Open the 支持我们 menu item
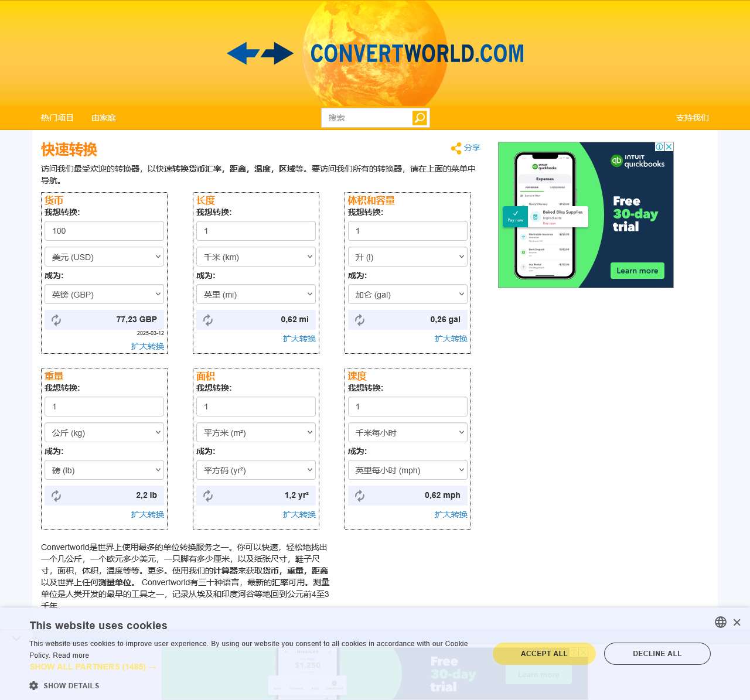 point(693,118)
